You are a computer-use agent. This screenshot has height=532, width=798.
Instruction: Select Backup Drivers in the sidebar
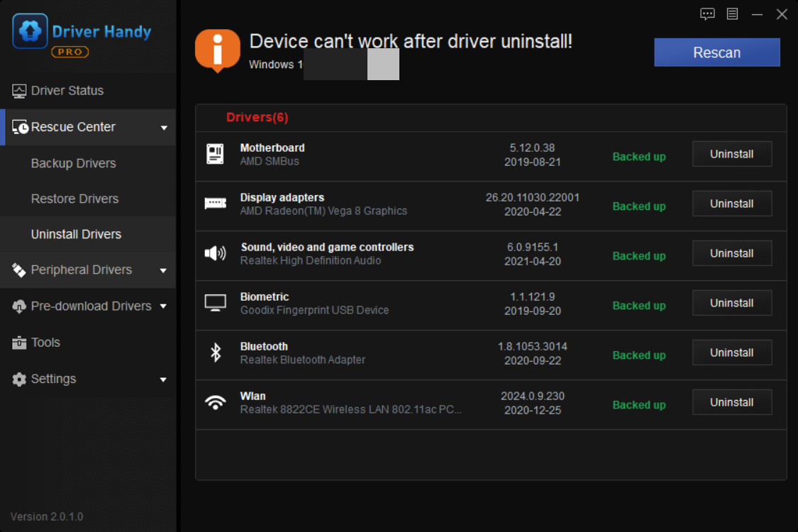pos(74,163)
